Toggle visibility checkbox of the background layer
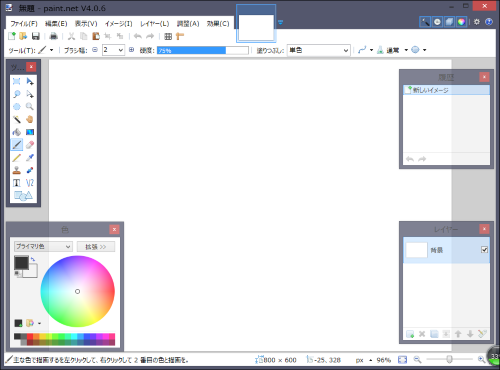Image resolution: width=500 pixels, height=370 pixels. [x=484, y=249]
